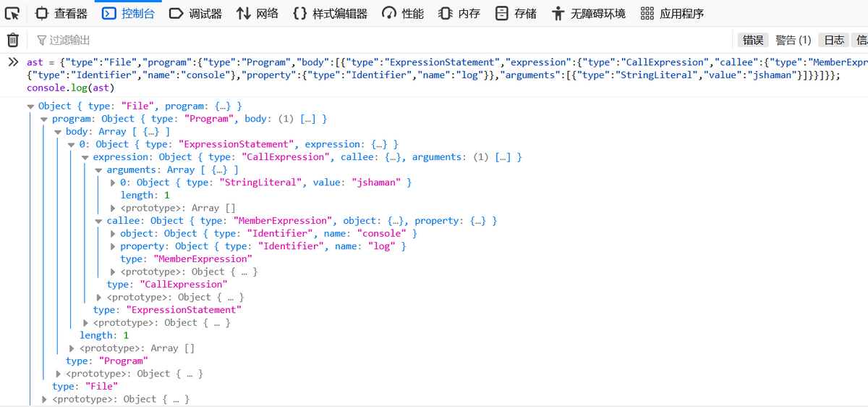Collapse the program: Object node
The width and height of the screenshot is (868, 407).
(44, 119)
